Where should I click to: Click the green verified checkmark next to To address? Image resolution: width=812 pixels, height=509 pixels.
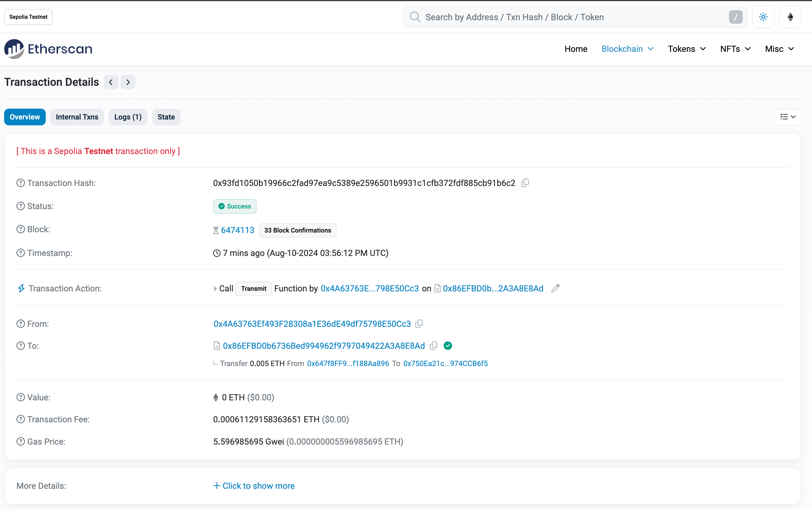pos(448,346)
